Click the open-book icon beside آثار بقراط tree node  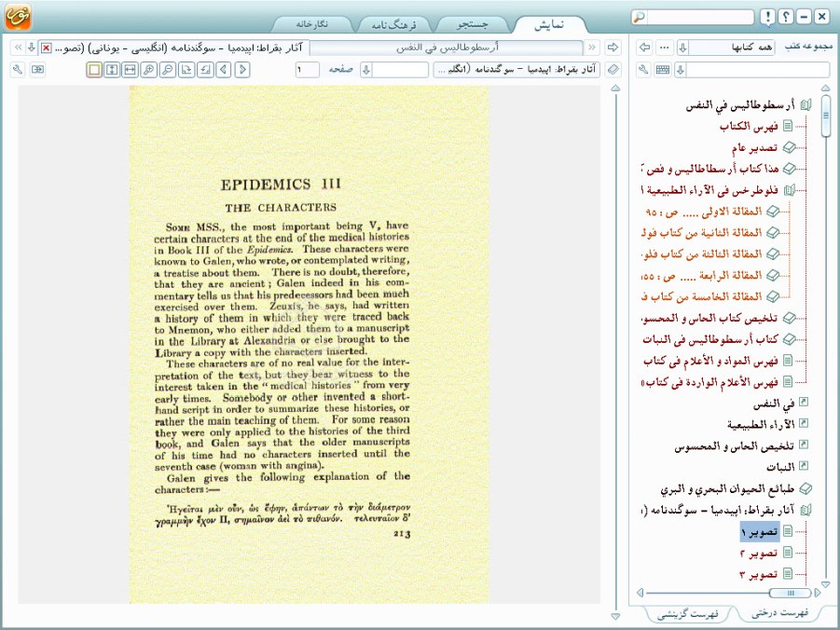806,510
